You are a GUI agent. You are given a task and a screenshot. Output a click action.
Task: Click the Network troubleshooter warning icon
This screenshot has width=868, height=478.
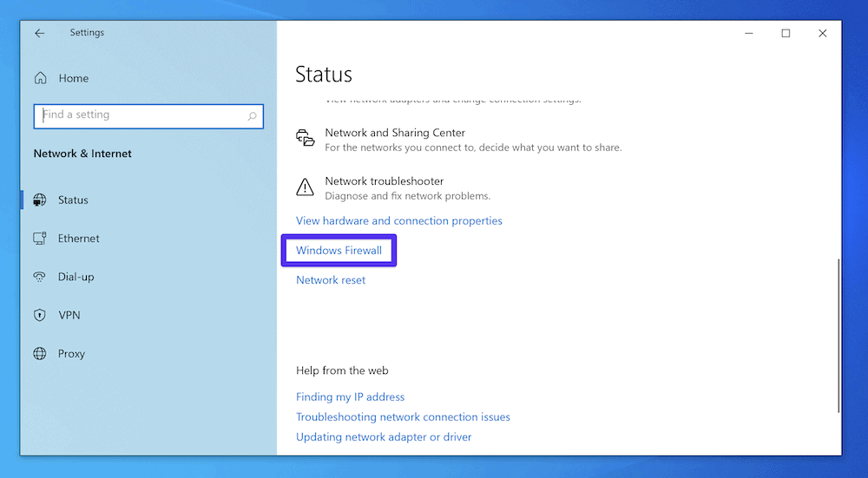tap(305, 187)
